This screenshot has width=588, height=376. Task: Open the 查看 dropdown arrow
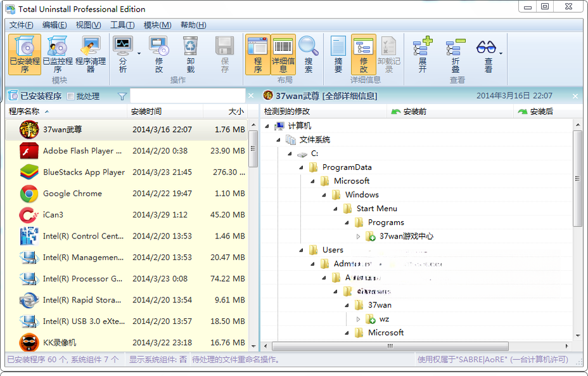tap(501, 54)
